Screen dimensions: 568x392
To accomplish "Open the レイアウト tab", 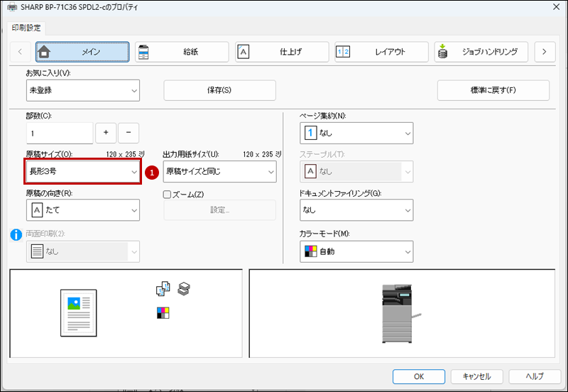I will 382,52.
